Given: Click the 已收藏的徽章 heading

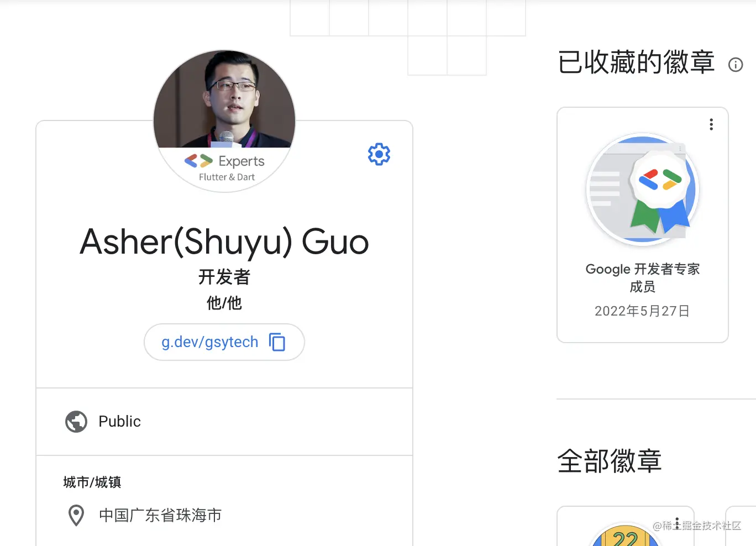Looking at the screenshot, I should tap(636, 62).
